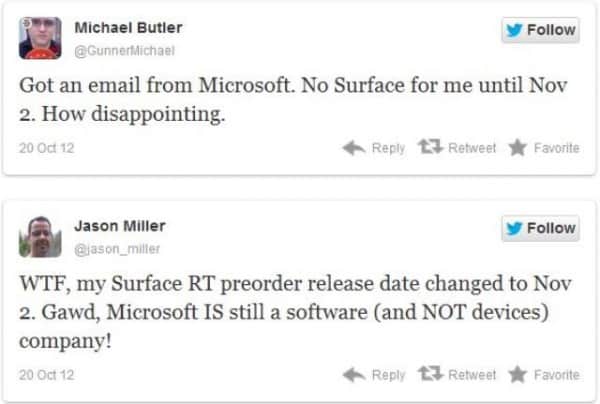
Task: Open the @jason_miller handle link
Action: click(117, 248)
